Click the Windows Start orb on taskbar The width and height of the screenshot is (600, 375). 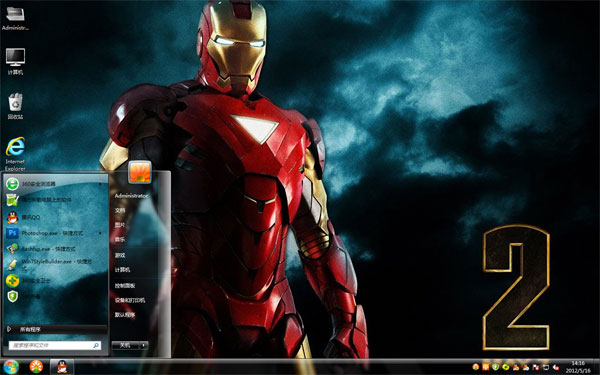coord(11,367)
